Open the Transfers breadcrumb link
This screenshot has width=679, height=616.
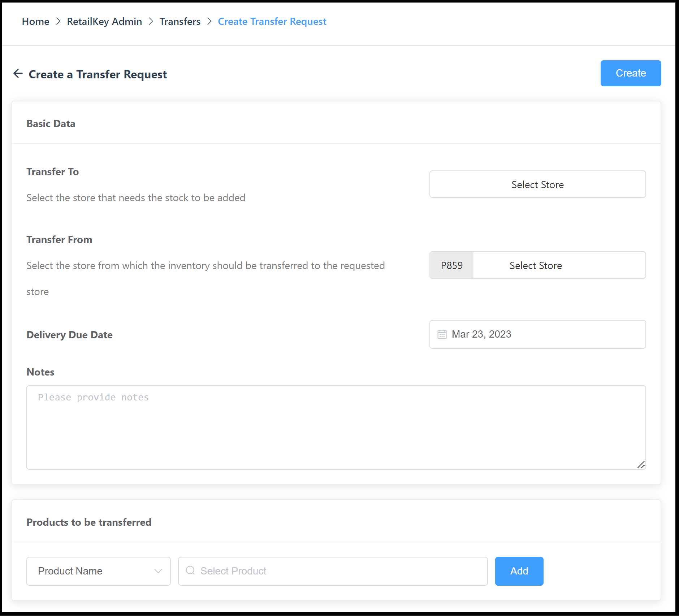tap(180, 22)
